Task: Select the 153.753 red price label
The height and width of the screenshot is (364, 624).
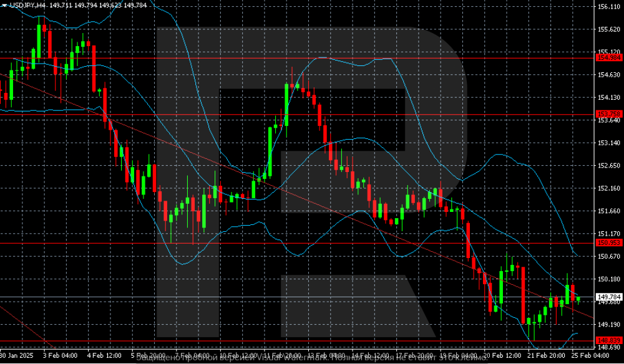Action: pyautogui.click(x=608, y=114)
